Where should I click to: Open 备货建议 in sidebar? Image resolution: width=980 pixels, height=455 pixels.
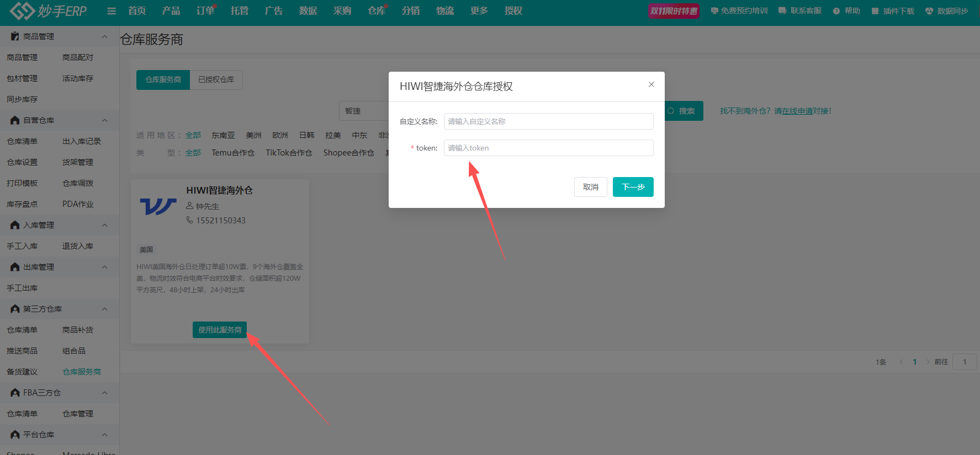pyautogui.click(x=22, y=372)
